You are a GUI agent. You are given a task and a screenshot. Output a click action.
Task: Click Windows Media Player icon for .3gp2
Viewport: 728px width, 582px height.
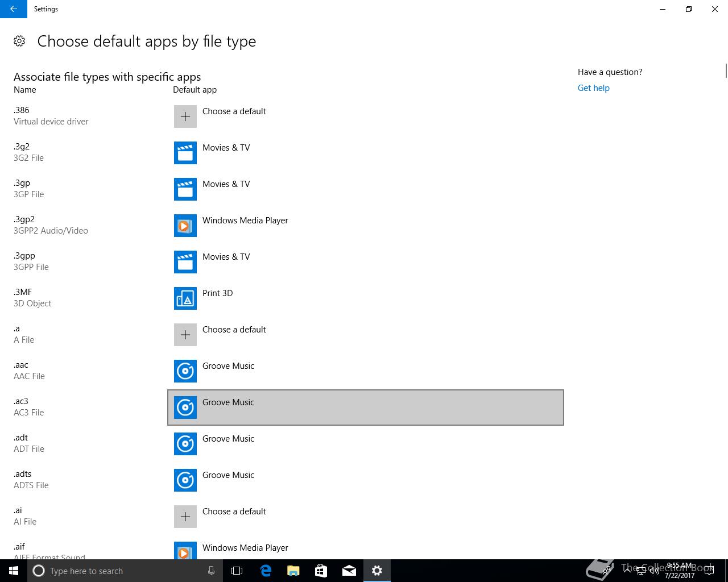click(x=185, y=226)
